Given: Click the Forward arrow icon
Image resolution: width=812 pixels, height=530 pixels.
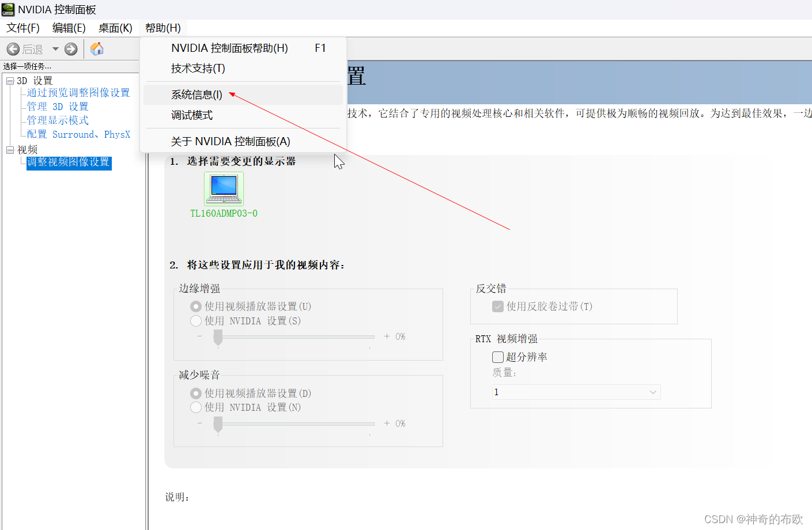Looking at the screenshot, I should click(71, 49).
